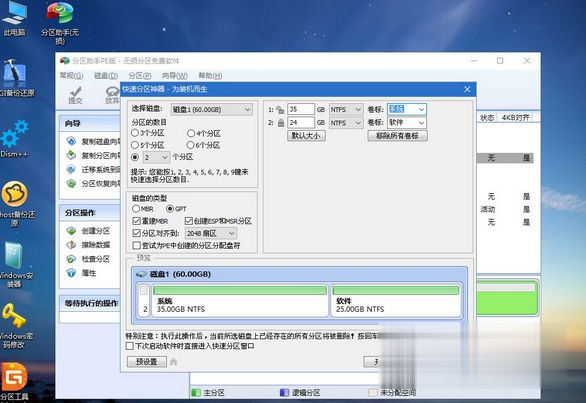This screenshot has width=586, height=403.
Task: Click the 属性 operation icon
Action: tap(71, 273)
